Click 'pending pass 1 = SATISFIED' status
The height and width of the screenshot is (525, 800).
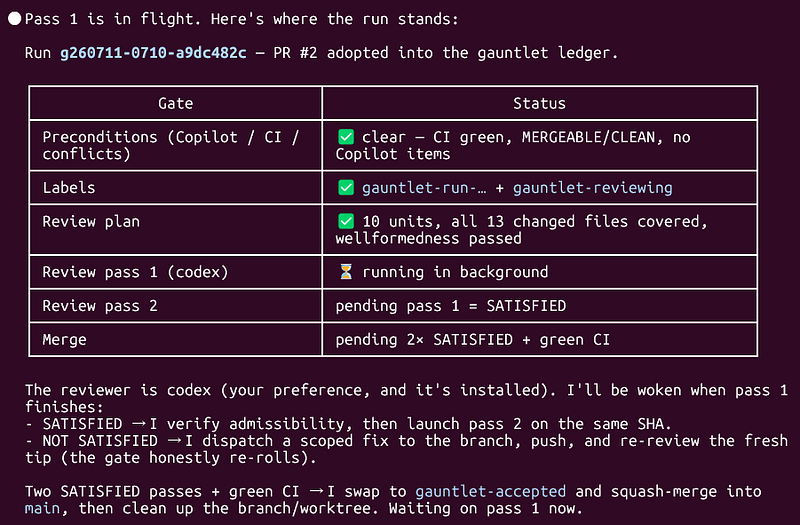click(451, 306)
